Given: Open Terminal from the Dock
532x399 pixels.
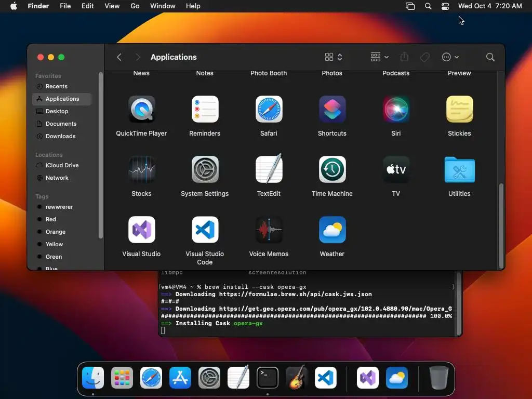Looking at the screenshot, I should click(x=268, y=378).
